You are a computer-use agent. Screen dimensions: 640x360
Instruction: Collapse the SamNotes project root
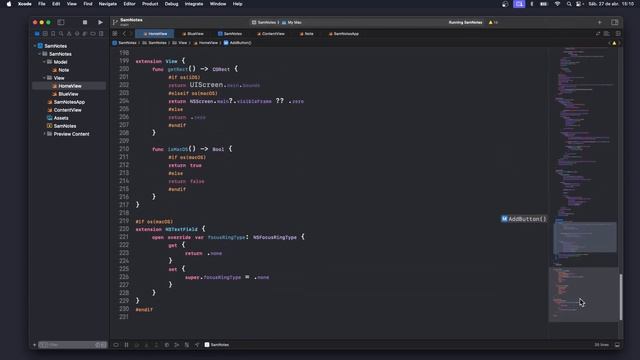point(35,46)
